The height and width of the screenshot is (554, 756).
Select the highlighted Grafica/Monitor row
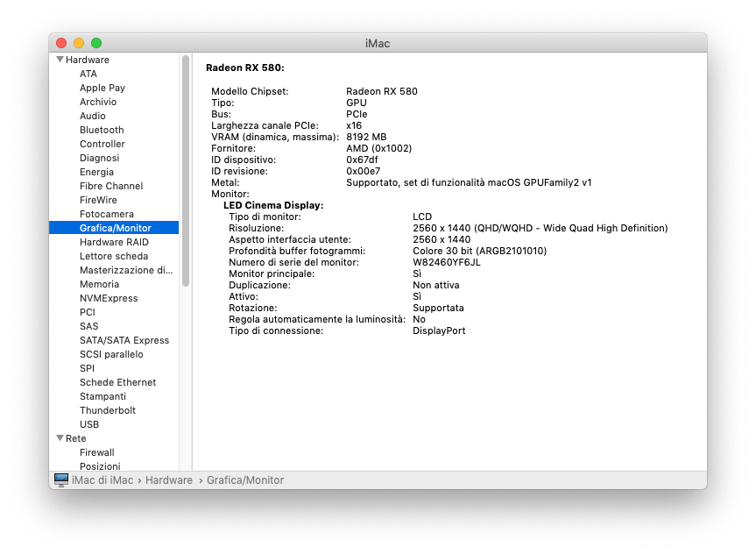pos(114,228)
